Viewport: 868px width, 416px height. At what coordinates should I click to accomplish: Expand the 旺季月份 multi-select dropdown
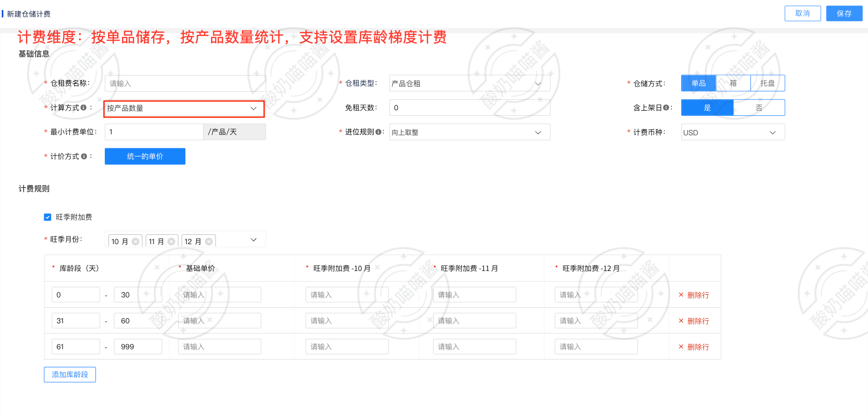pos(253,240)
